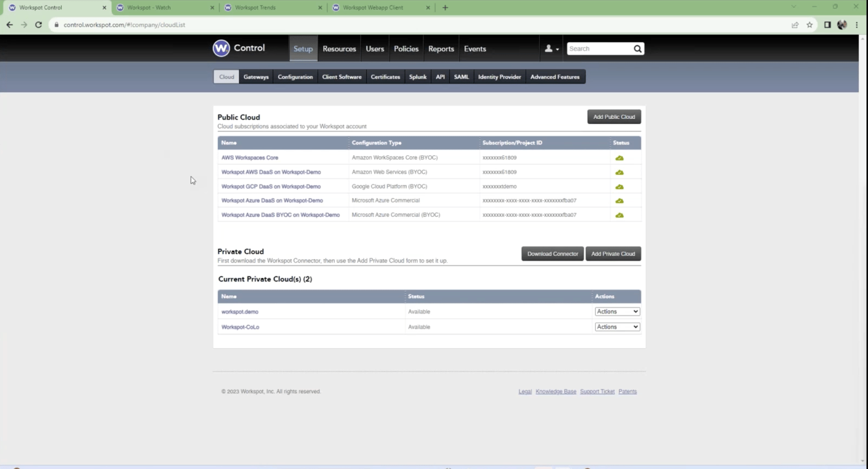Viewport: 868px width, 469px height.
Task: Open the Setup main menu
Action: click(x=303, y=49)
